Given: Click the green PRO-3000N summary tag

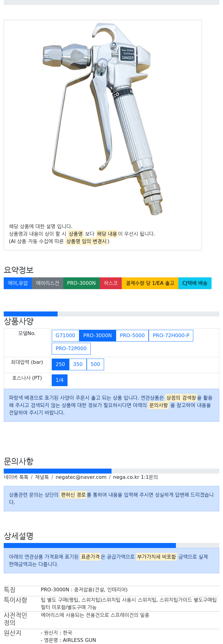Looking at the screenshot, I should pos(81,283).
